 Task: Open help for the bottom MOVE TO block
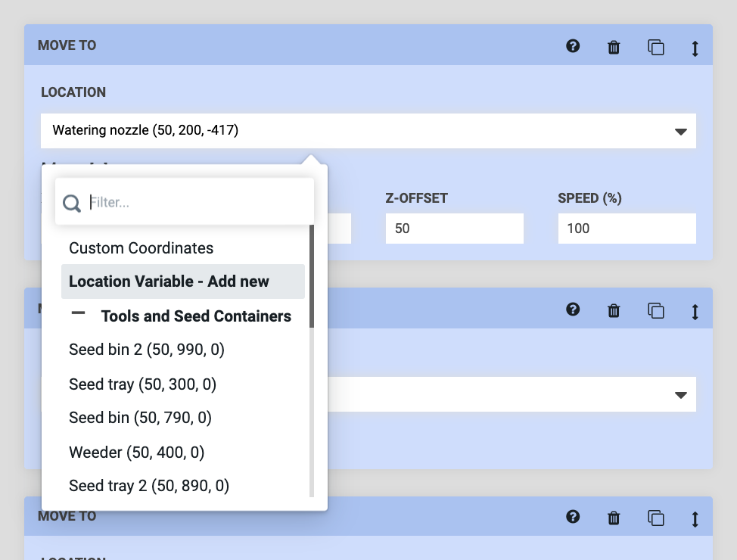coord(573,518)
